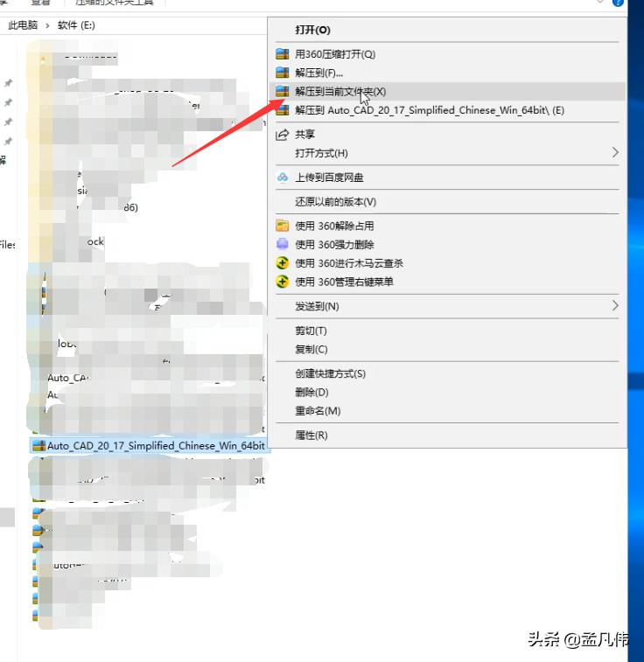Click 360 archive icon beside 用360压缩打开
The height and width of the screenshot is (662, 644).
(282, 54)
